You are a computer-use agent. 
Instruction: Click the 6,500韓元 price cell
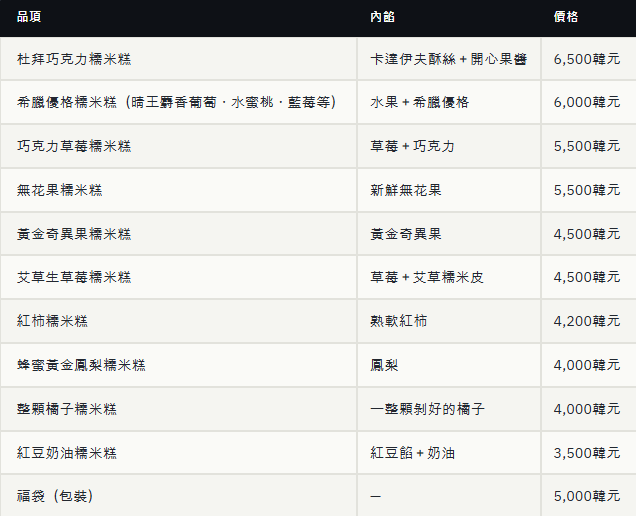coord(589,59)
